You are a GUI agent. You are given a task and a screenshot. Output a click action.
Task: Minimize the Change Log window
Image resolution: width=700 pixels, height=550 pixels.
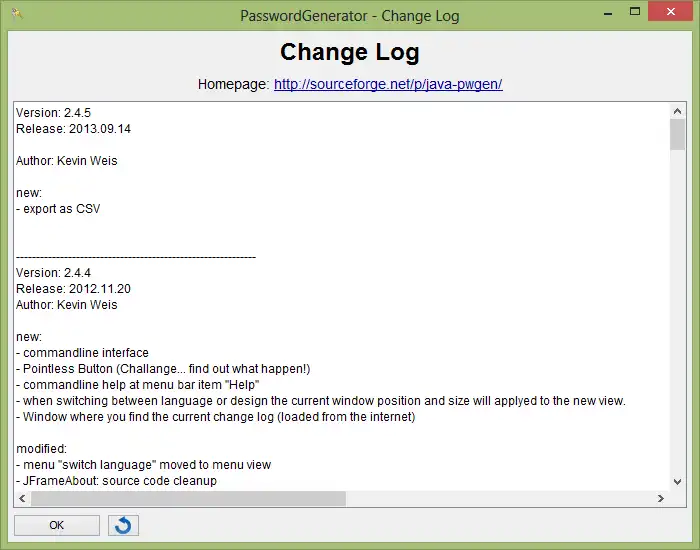click(608, 13)
